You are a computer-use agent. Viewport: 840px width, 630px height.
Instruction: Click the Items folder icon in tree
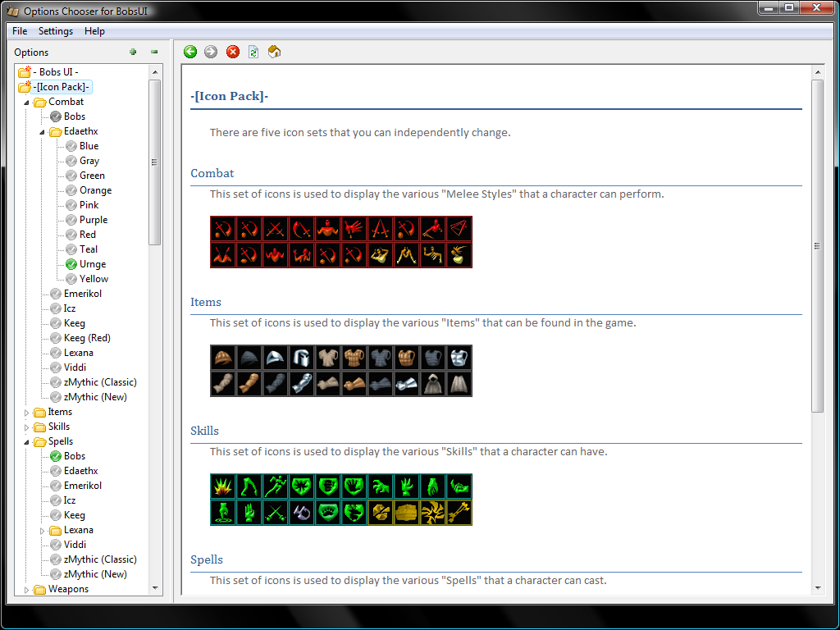click(40, 412)
